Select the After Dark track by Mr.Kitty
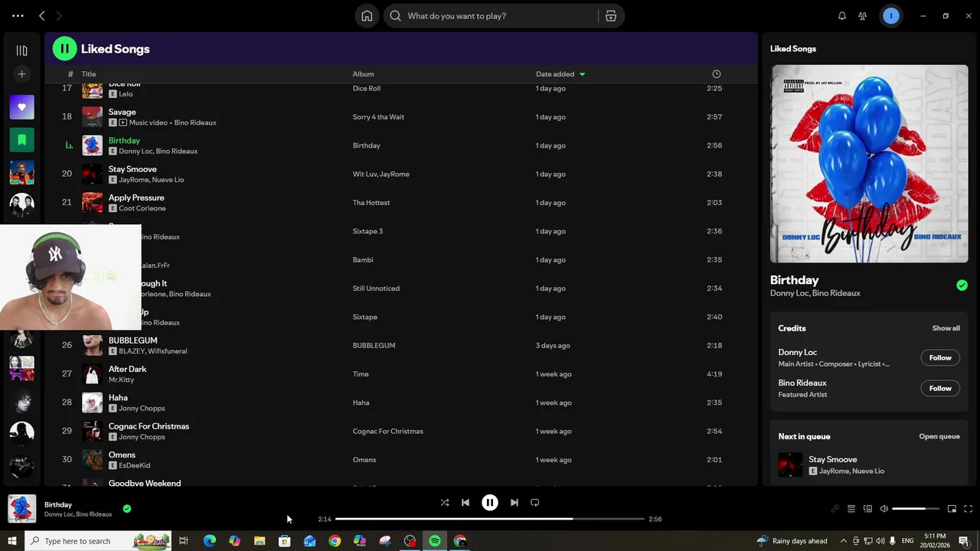 point(400,373)
